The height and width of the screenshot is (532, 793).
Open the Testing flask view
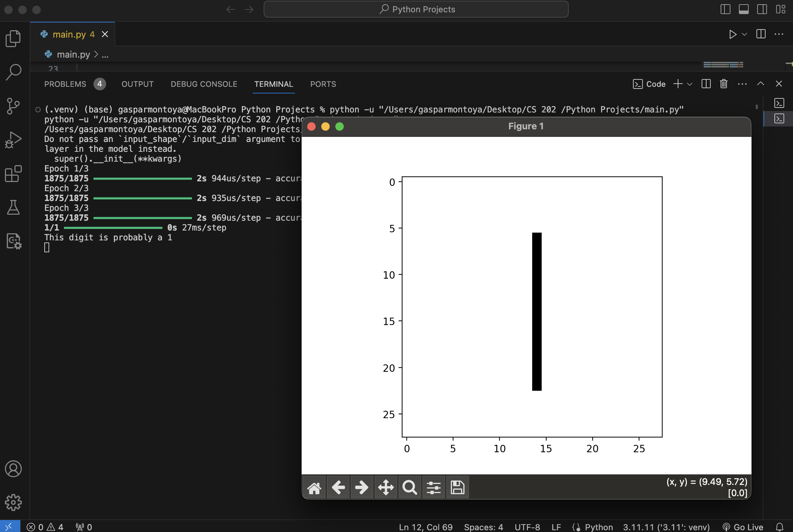click(x=13, y=207)
